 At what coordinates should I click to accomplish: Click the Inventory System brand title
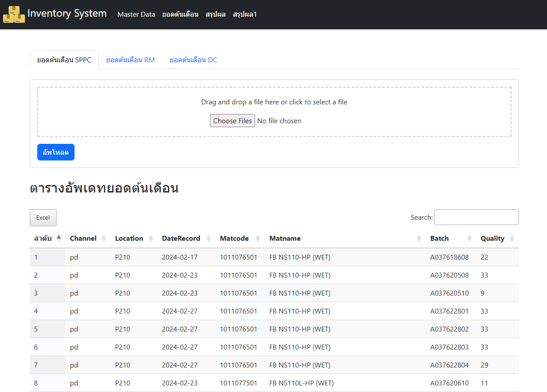tap(67, 14)
